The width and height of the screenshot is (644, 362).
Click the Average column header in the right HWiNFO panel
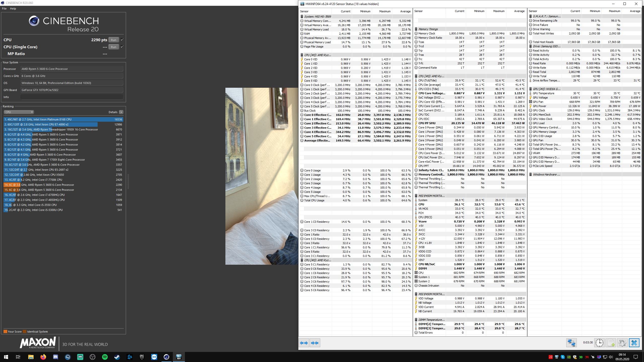click(631, 11)
